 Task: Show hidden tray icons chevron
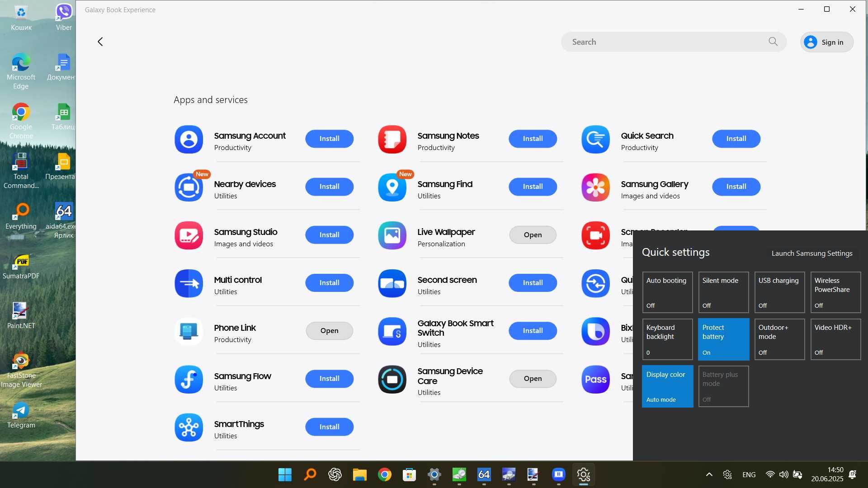[x=709, y=474]
